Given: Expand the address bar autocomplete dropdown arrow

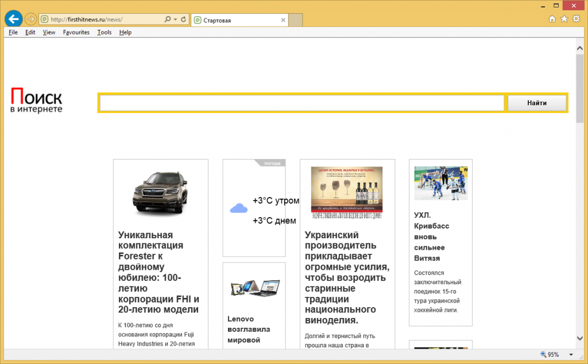Looking at the screenshot, I should click(175, 20).
